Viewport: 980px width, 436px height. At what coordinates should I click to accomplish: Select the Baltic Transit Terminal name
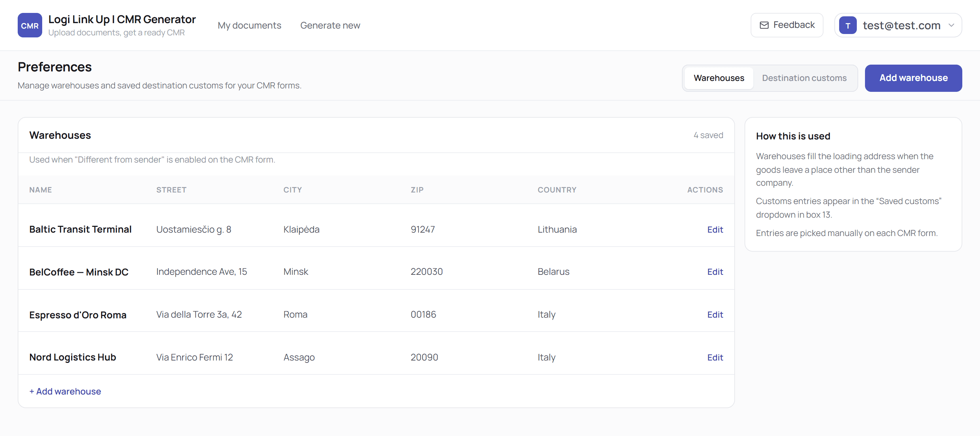pos(80,230)
